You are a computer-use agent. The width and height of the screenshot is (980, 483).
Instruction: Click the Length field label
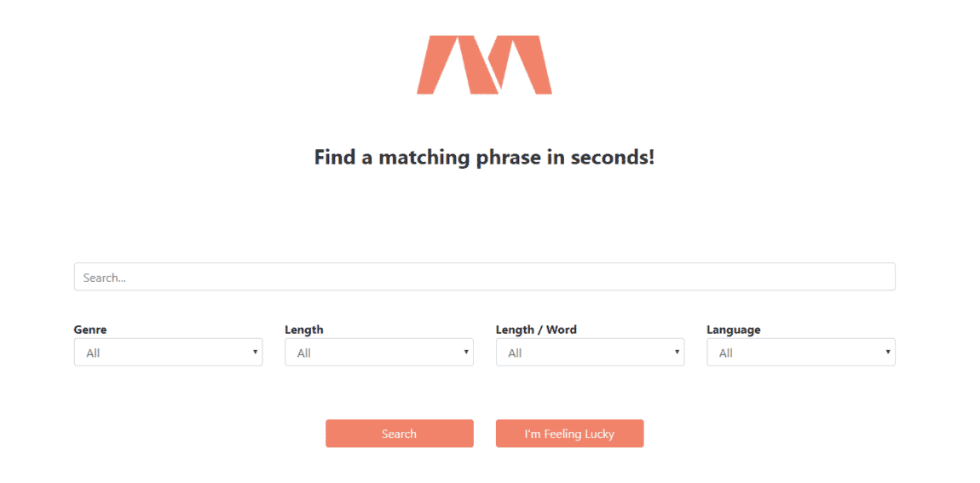click(x=304, y=330)
